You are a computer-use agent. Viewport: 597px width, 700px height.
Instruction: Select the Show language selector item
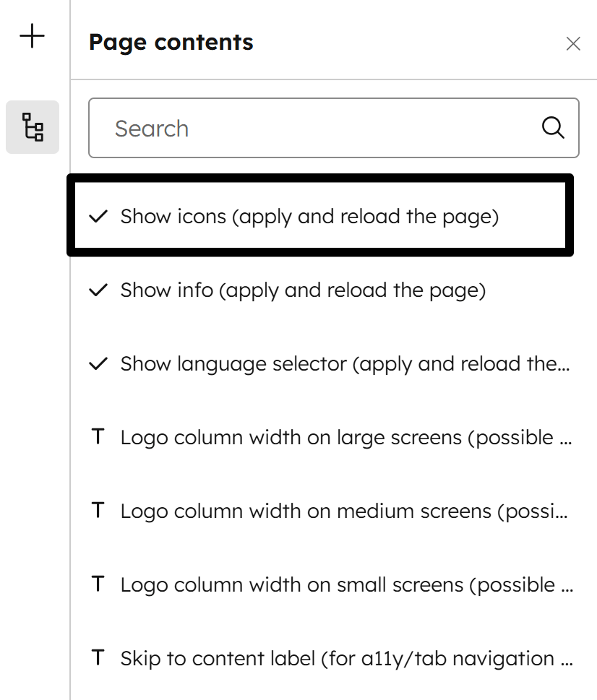[345, 364]
